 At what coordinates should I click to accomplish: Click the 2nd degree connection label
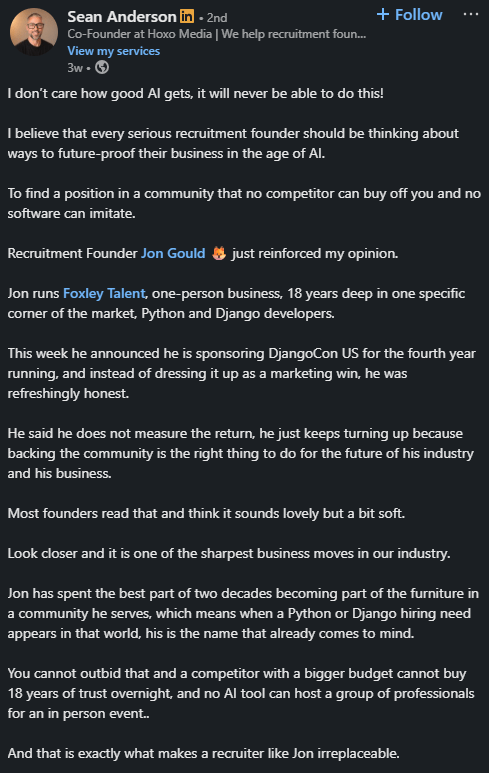tap(216, 18)
